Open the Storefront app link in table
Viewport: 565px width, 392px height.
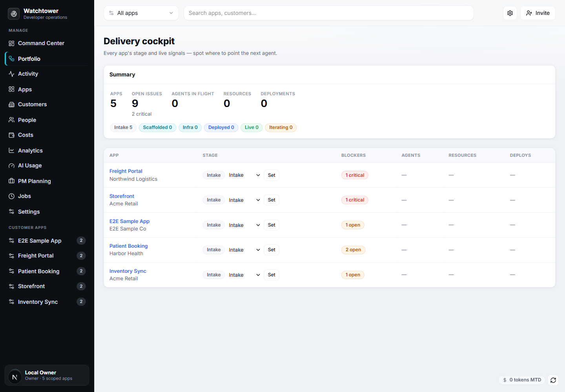122,196
